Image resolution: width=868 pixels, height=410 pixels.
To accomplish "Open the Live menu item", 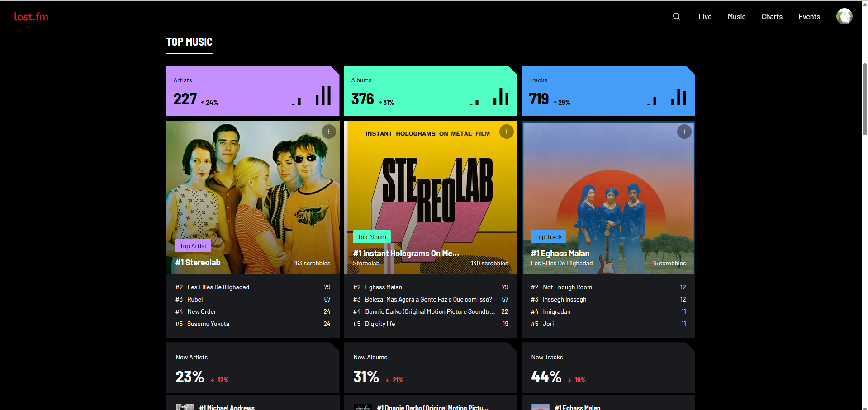I will click(705, 17).
